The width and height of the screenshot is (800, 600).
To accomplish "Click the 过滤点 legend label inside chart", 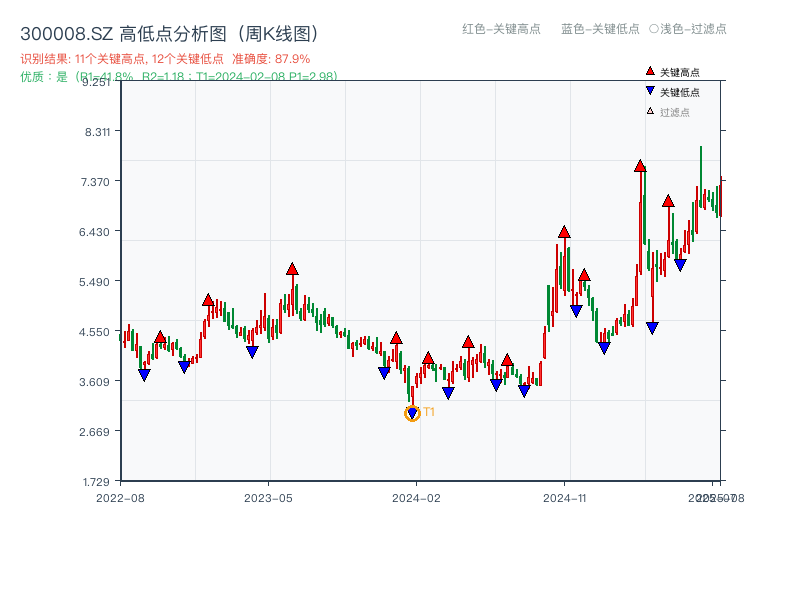I will click(x=674, y=112).
